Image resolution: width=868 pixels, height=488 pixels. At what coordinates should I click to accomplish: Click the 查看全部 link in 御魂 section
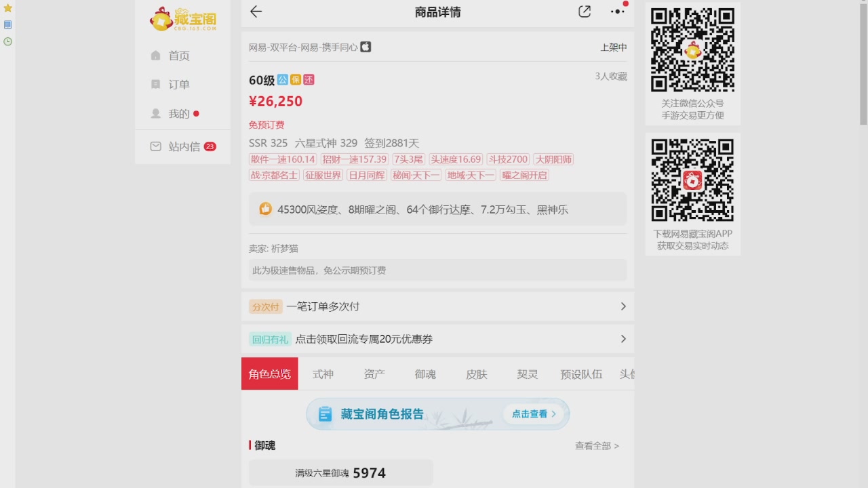(597, 445)
